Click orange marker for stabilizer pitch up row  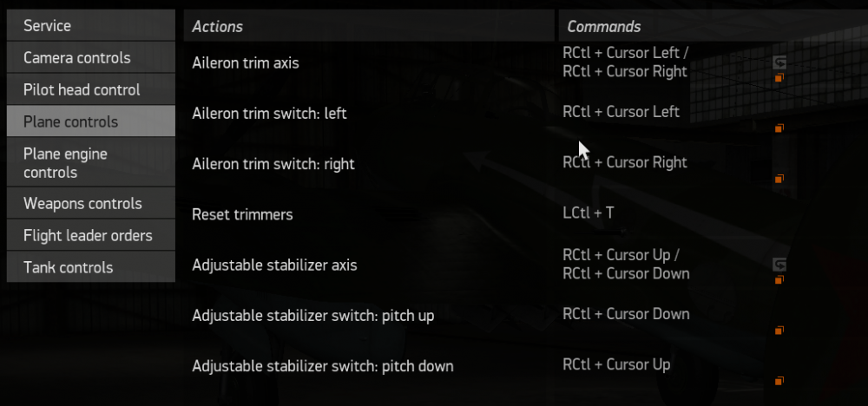point(779,331)
